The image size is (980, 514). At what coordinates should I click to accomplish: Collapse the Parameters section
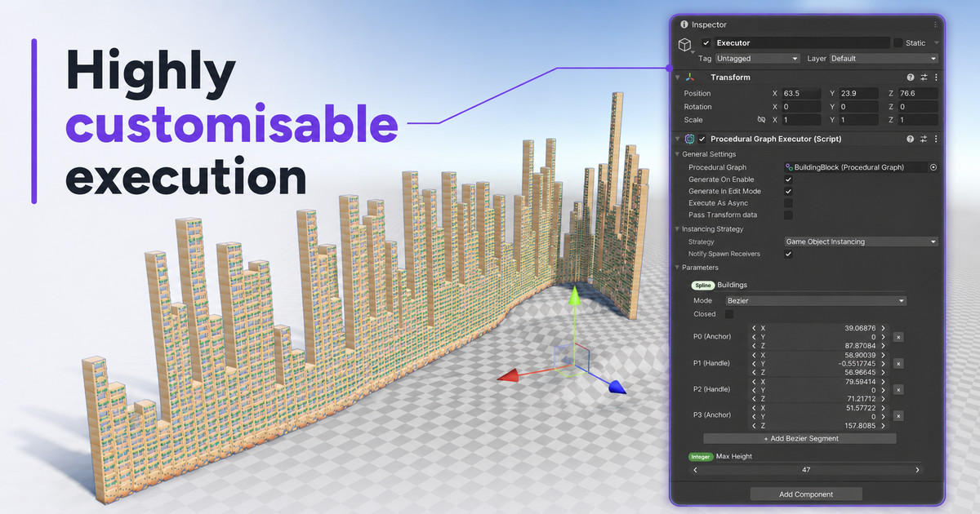pyautogui.click(x=677, y=268)
